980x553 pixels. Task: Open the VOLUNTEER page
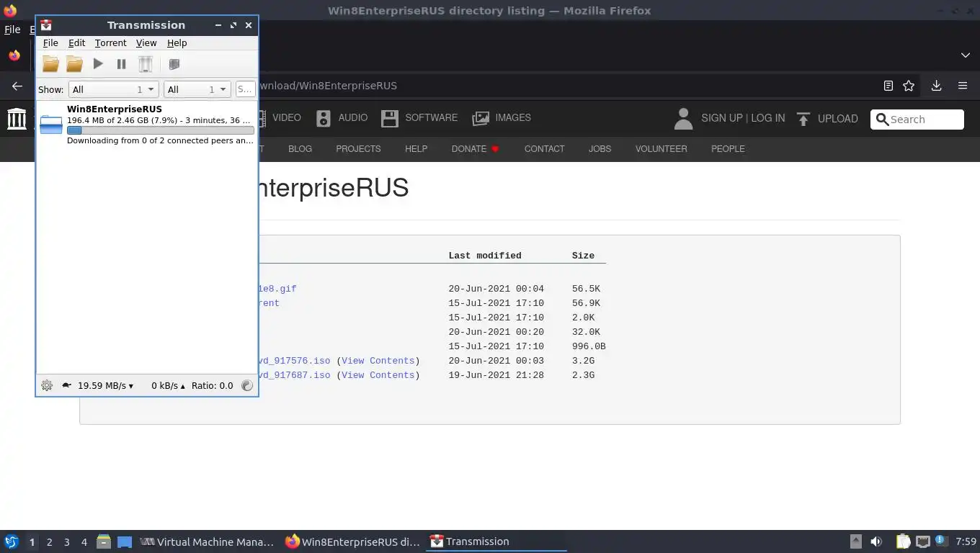661,149
